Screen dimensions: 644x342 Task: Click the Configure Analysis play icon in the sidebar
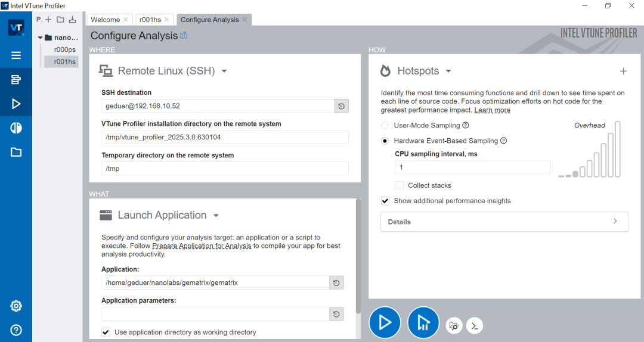coord(16,104)
